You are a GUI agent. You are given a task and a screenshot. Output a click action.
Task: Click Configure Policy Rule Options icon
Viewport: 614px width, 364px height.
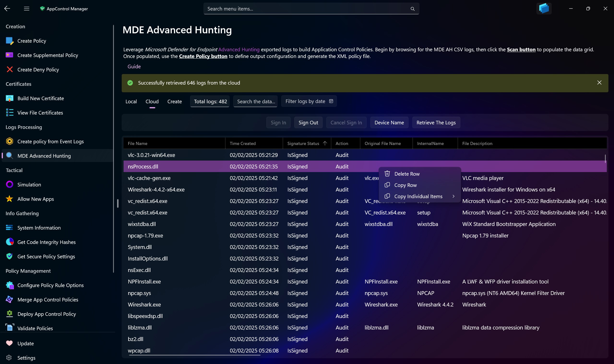(10, 285)
